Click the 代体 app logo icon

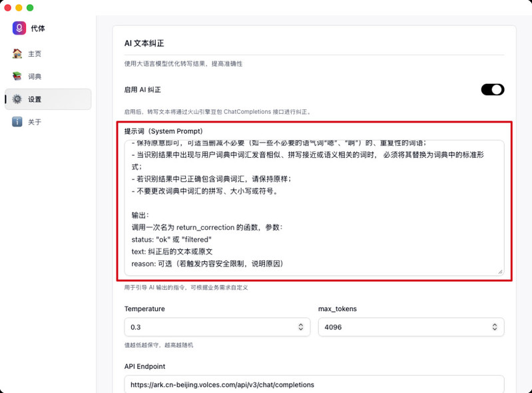(19, 28)
